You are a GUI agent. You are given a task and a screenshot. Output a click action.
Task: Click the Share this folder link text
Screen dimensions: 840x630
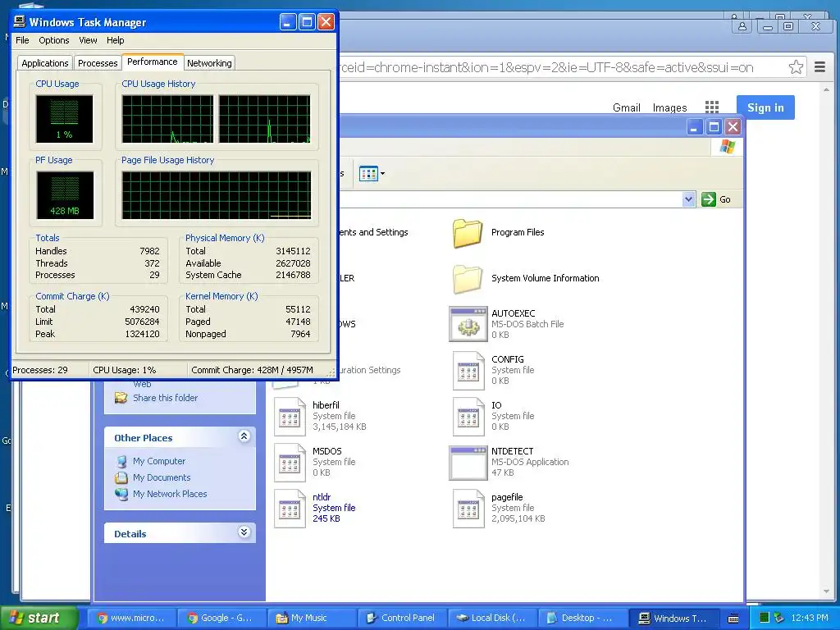(x=166, y=398)
